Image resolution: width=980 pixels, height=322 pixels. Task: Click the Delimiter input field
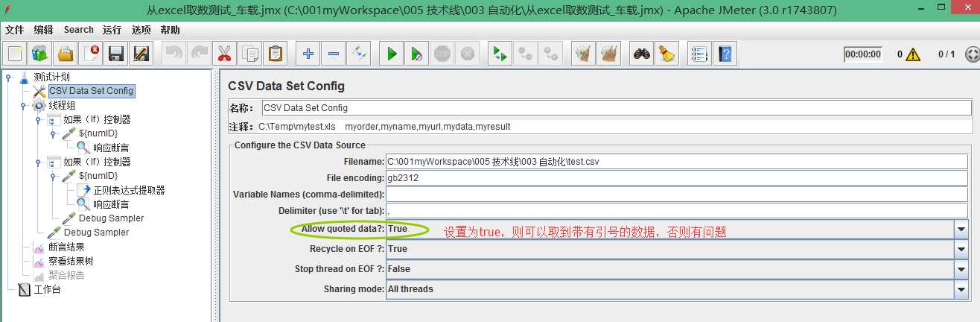click(678, 210)
